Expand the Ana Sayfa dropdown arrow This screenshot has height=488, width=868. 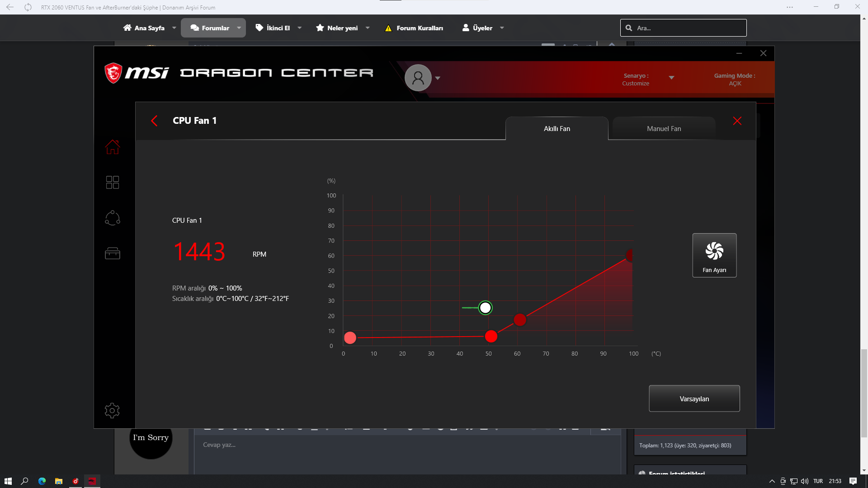pos(174,28)
